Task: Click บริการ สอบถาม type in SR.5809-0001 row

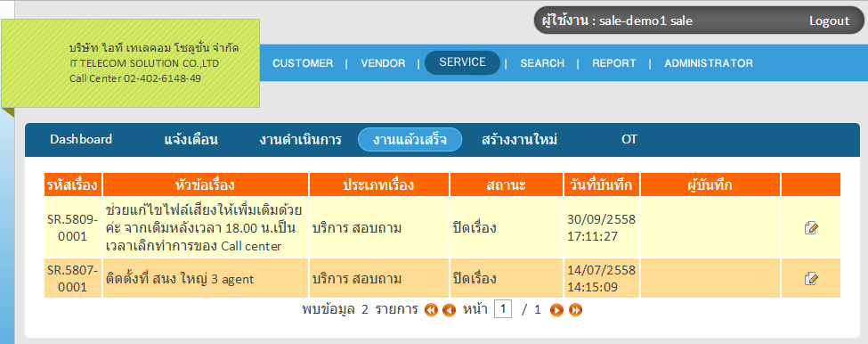Action: tap(356, 227)
